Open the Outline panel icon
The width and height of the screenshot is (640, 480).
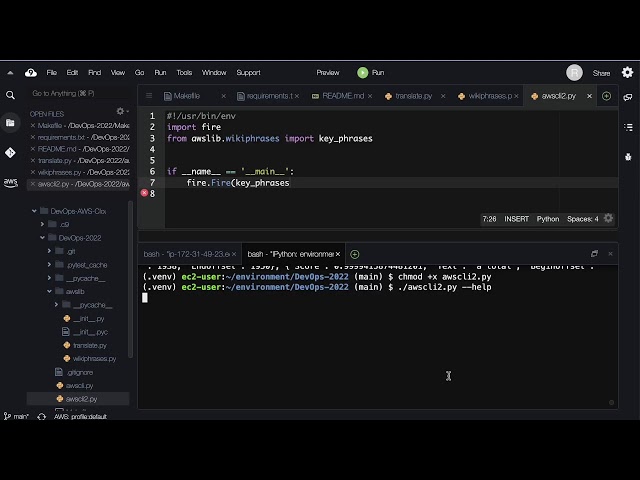pyautogui.click(x=628, y=127)
